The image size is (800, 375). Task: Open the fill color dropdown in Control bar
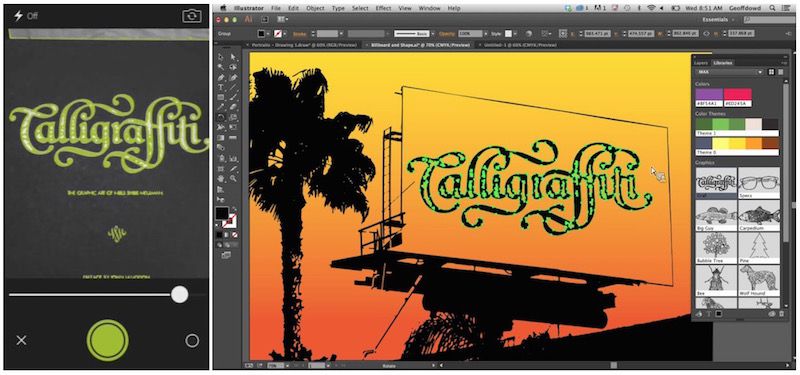269,34
